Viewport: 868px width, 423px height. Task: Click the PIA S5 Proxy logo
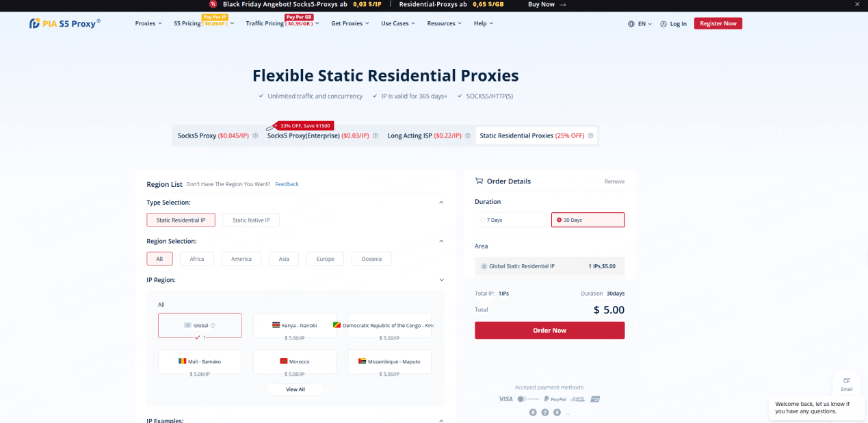click(x=65, y=23)
